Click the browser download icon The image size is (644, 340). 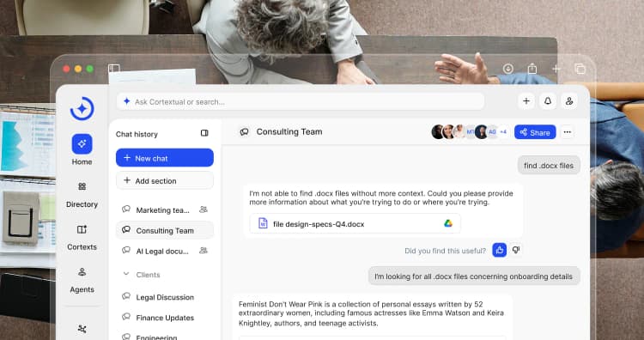(508, 69)
